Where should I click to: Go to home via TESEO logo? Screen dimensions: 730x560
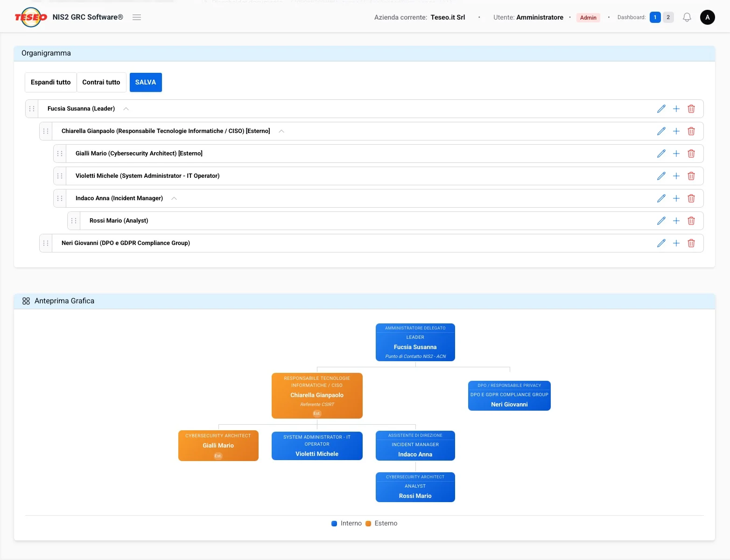pyautogui.click(x=31, y=17)
